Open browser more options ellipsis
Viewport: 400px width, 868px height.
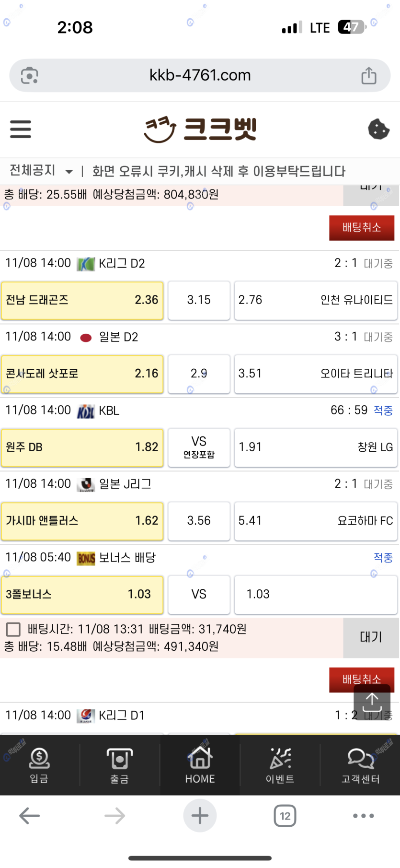click(x=363, y=816)
